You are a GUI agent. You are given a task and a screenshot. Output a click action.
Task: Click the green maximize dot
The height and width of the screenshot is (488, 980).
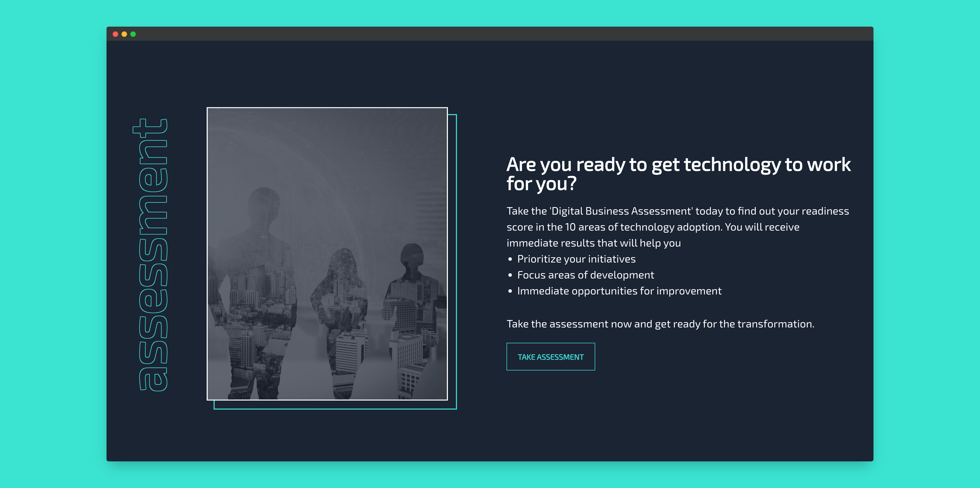pos(133,34)
